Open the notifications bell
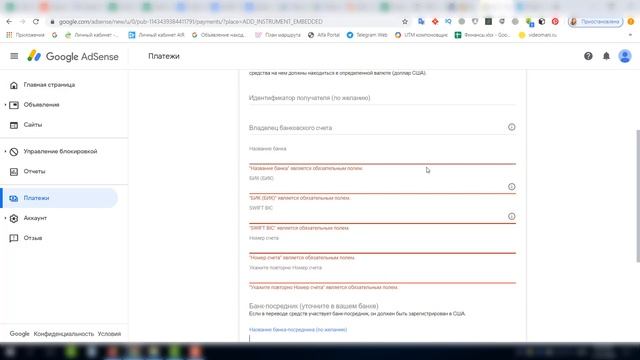This screenshot has width=640, height=360. [x=606, y=56]
